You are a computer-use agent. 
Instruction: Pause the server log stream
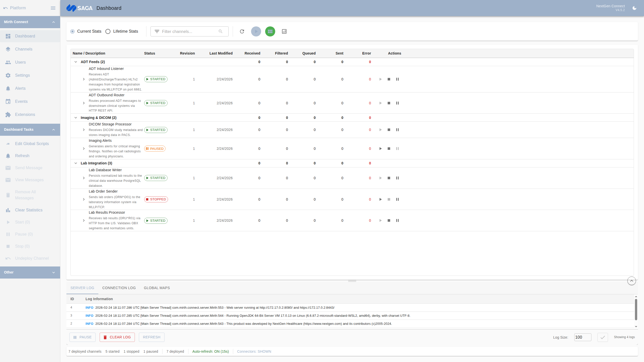click(82, 337)
